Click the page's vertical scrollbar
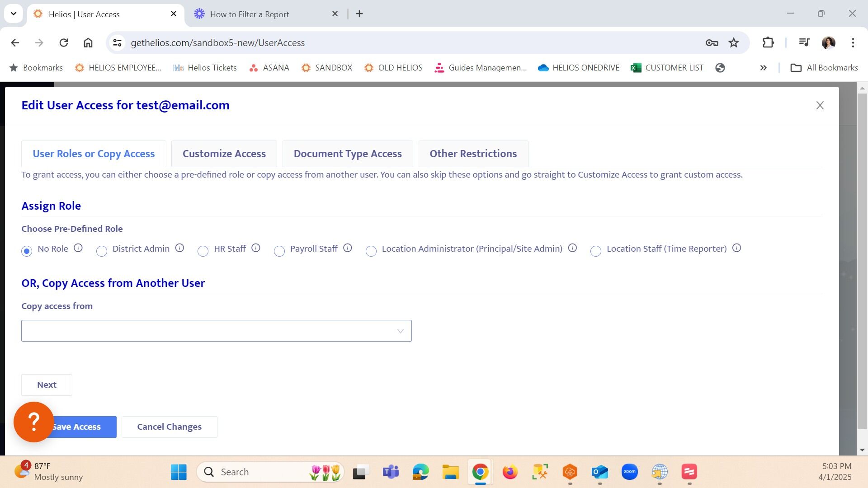The height and width of the screenshot is (488, 868). coord(862,262)
